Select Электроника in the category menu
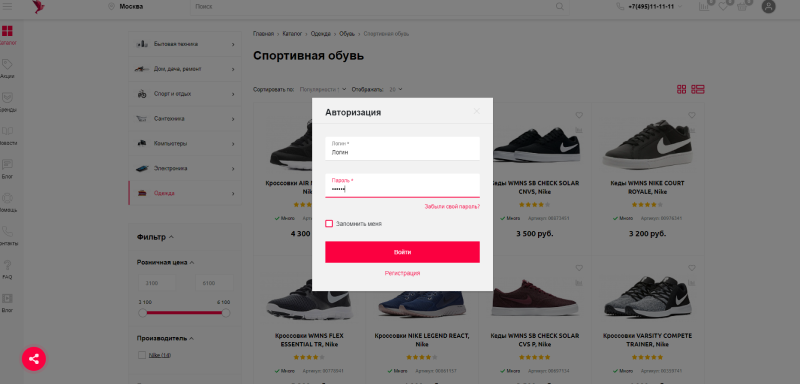 tap(185, 168)
